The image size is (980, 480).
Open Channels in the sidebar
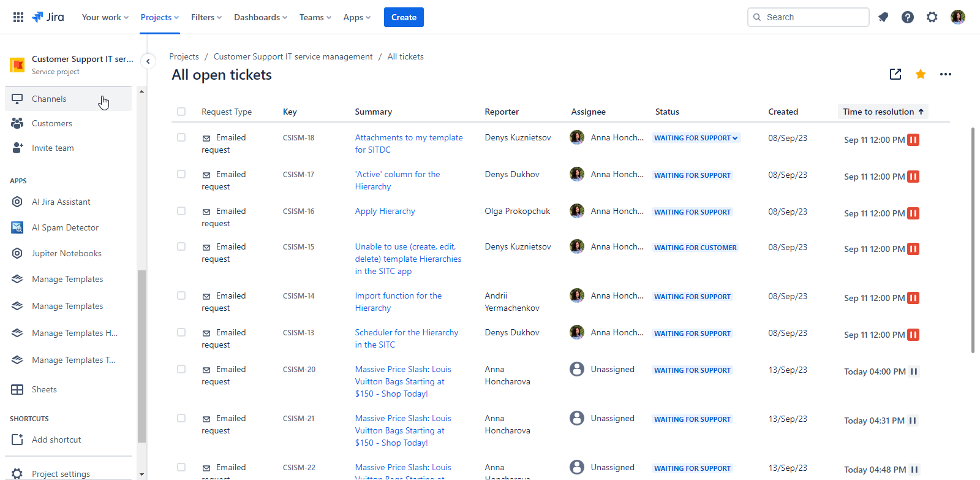click(49, 99)
